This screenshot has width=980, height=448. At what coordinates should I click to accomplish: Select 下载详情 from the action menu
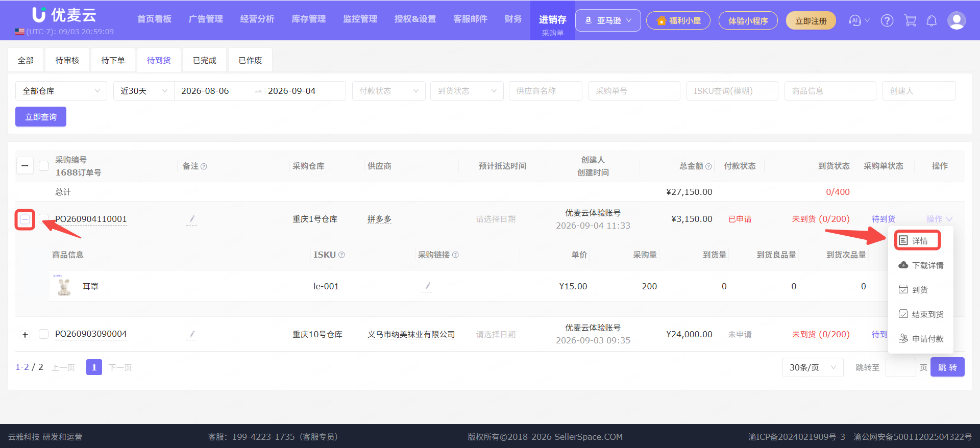click(x=921, y=265)
